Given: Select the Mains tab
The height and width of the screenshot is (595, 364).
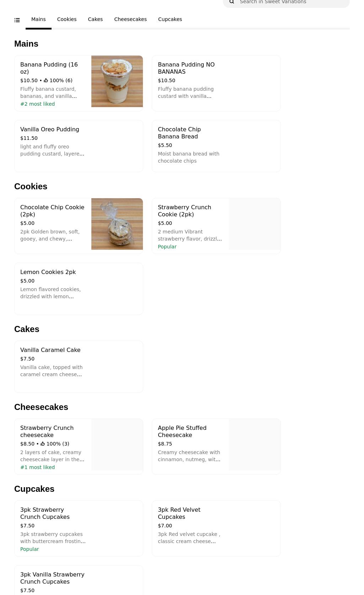Looking at the screenshot, I should (38, 19).
